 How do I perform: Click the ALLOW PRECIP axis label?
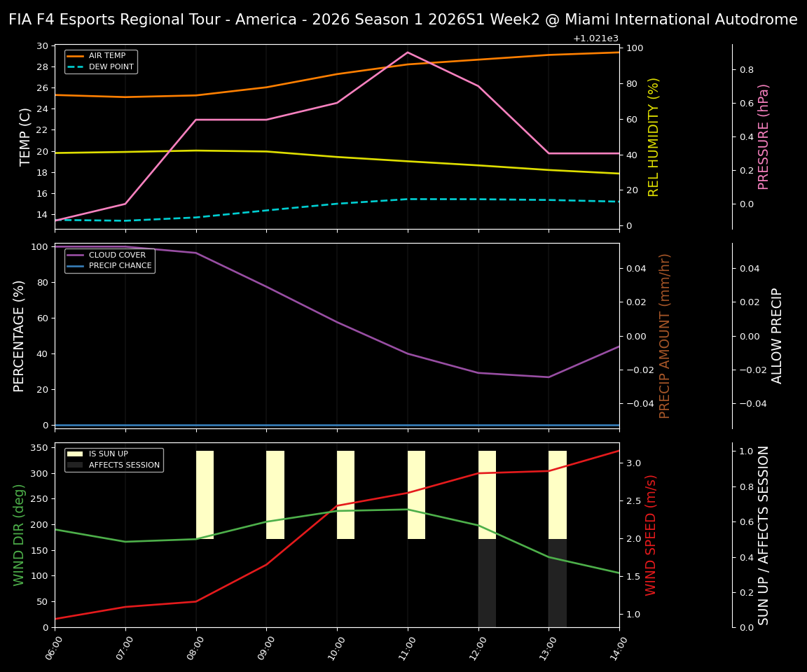(778, 334)
